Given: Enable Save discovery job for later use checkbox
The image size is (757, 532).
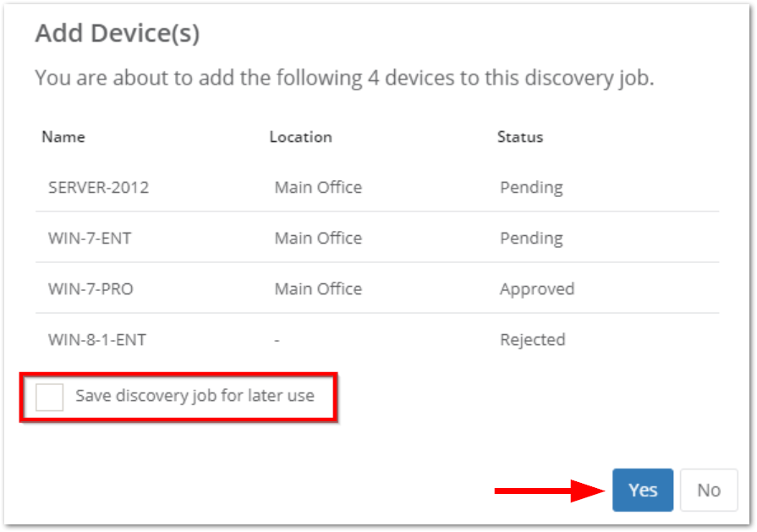Looking at the screenshot, I should tap(50, 396).
